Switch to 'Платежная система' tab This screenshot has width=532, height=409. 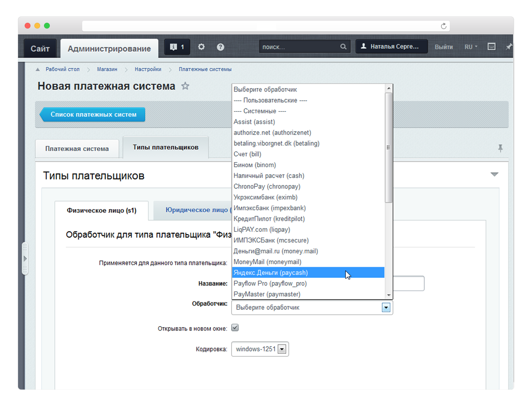tap(77, 149)
